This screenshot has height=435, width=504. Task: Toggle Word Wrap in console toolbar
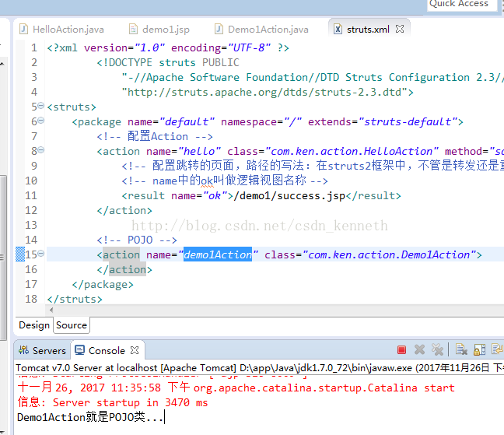click(x=498, y=349)
